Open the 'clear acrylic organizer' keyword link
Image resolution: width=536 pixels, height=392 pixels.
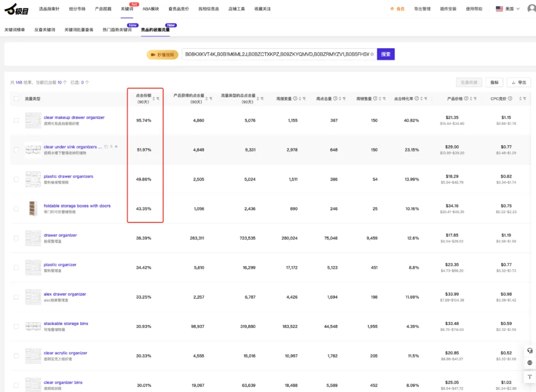pos(66,353)
